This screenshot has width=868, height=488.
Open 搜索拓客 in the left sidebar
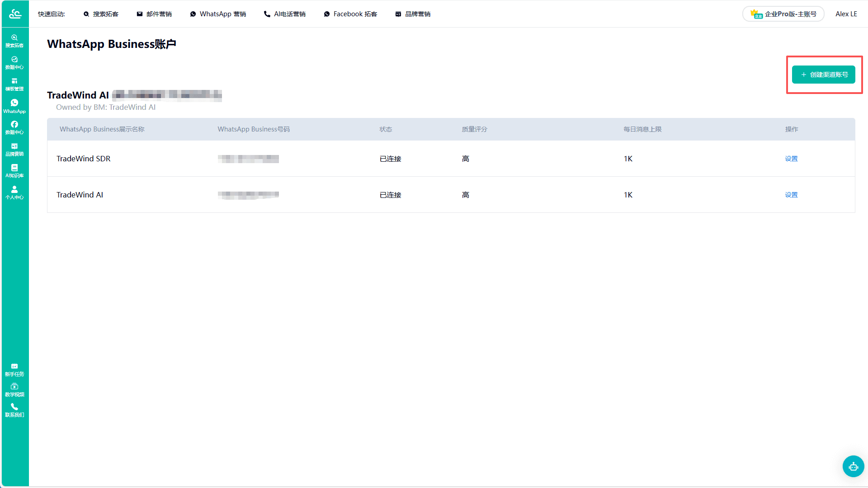point(14,41)
